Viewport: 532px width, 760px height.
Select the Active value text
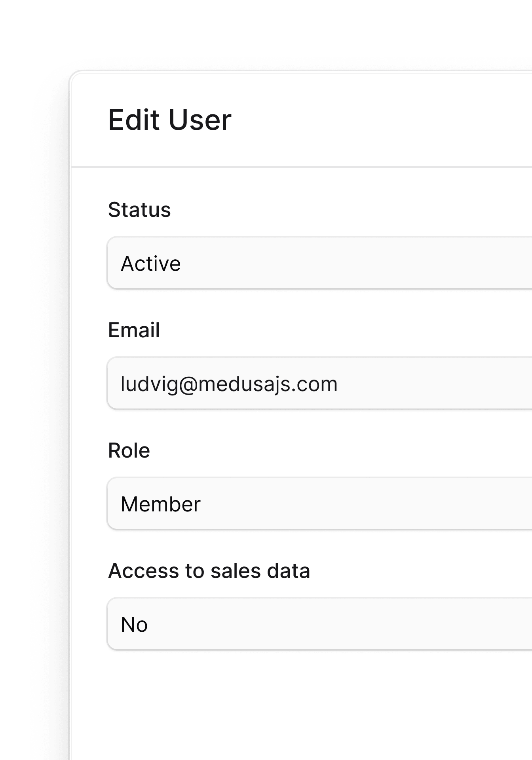(151, 264)
